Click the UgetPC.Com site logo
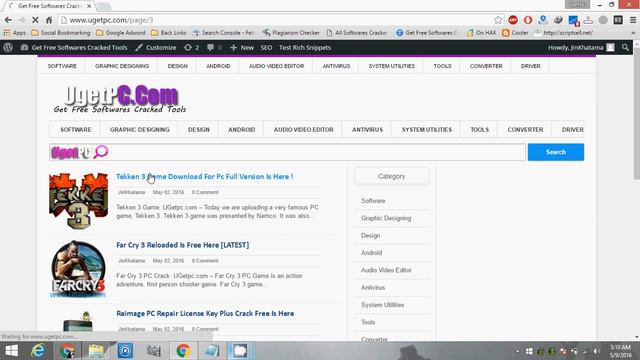This screenshot has width=640, height=360. (x=120, y=99)
